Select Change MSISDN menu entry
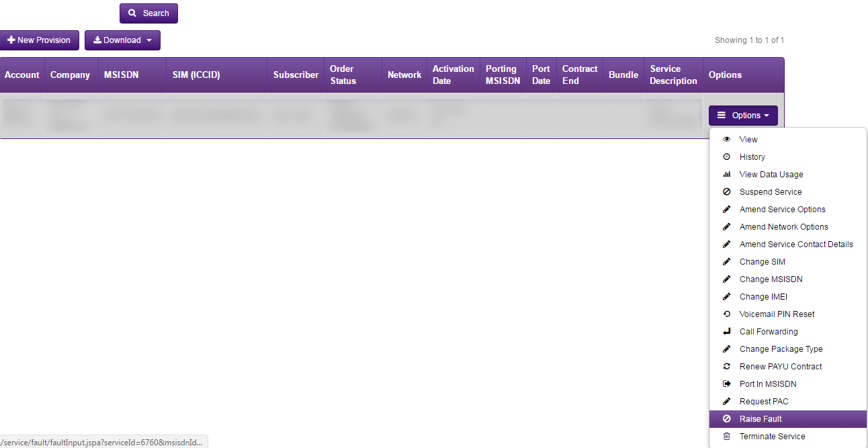 point(787,279)
